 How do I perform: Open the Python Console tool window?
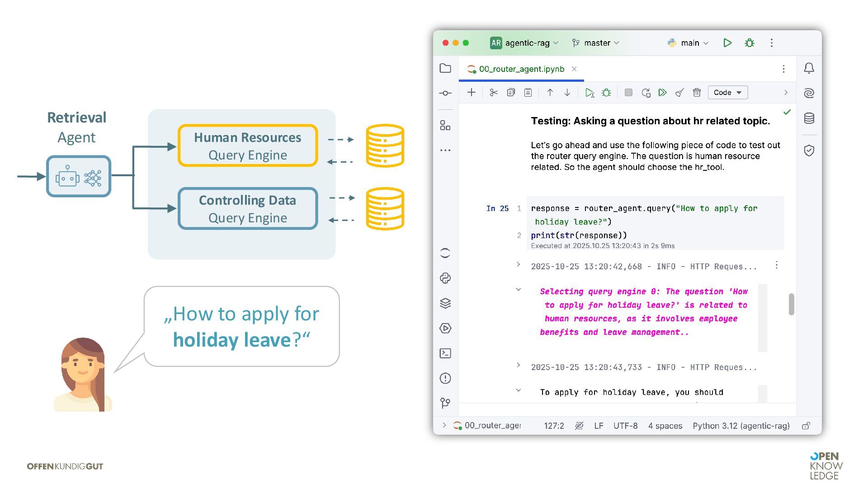(x=445, y=278)
